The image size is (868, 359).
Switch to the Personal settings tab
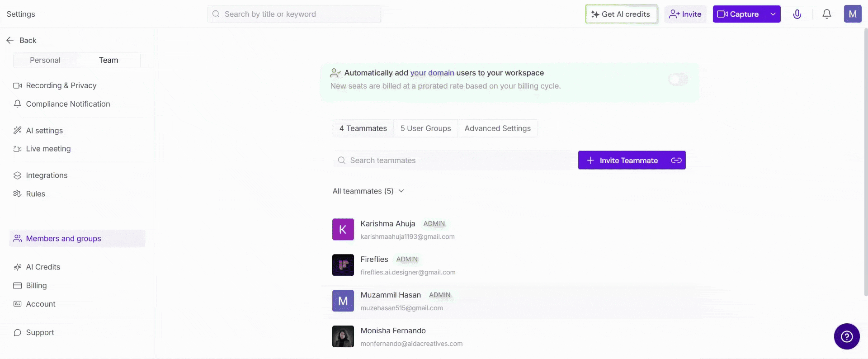45,60
